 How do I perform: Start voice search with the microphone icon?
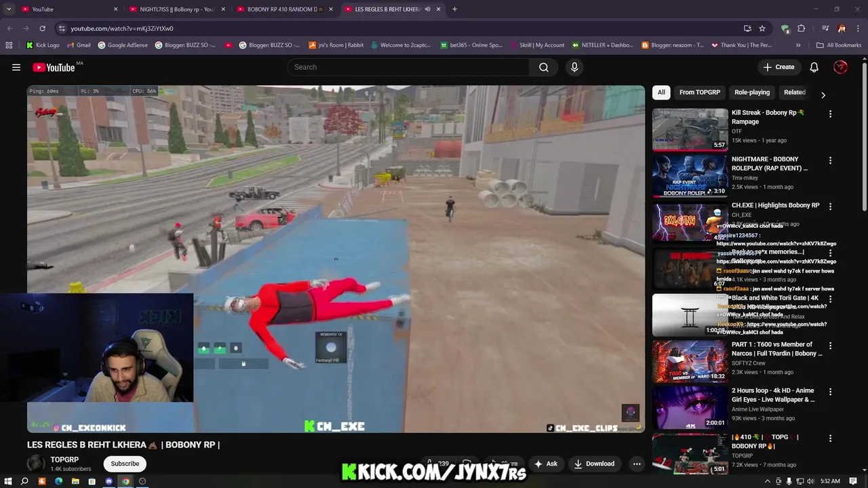[574, 67]
